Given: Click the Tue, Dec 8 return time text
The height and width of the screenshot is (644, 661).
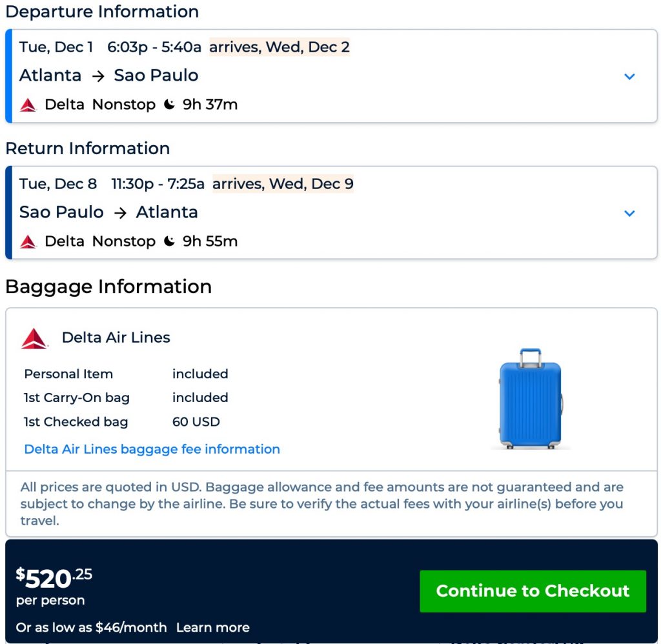Looking at the screenshot, I should 112,184.
